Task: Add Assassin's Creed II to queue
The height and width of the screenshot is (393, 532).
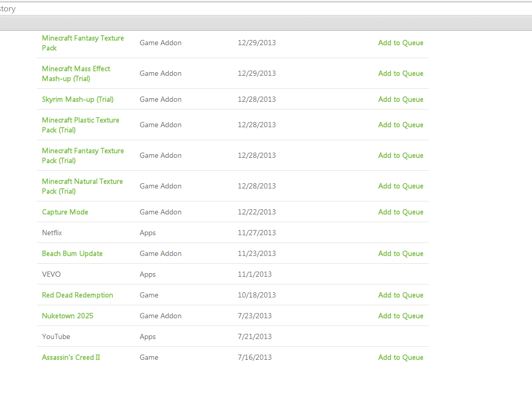Action: coord(401,357)
